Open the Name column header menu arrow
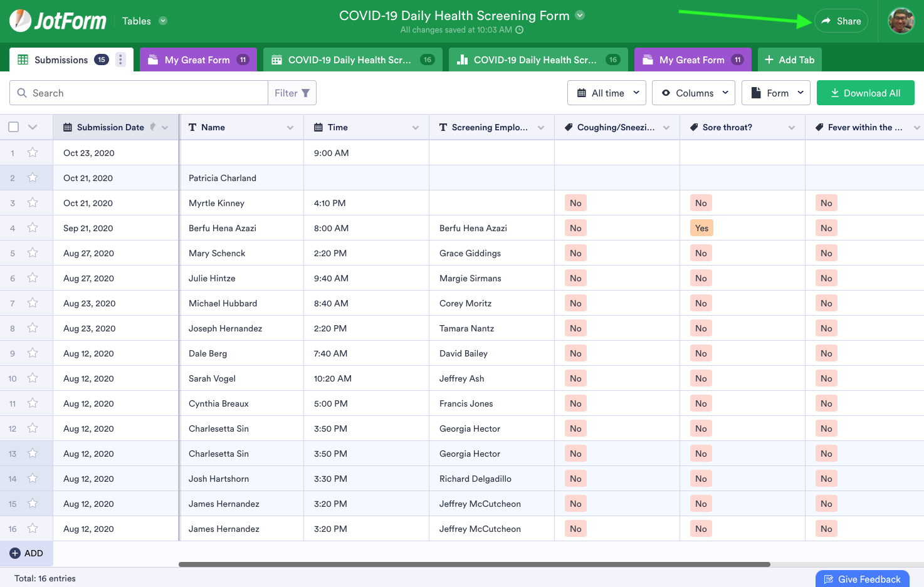Viewport: 924px width, 587px height. coord(290,128)
